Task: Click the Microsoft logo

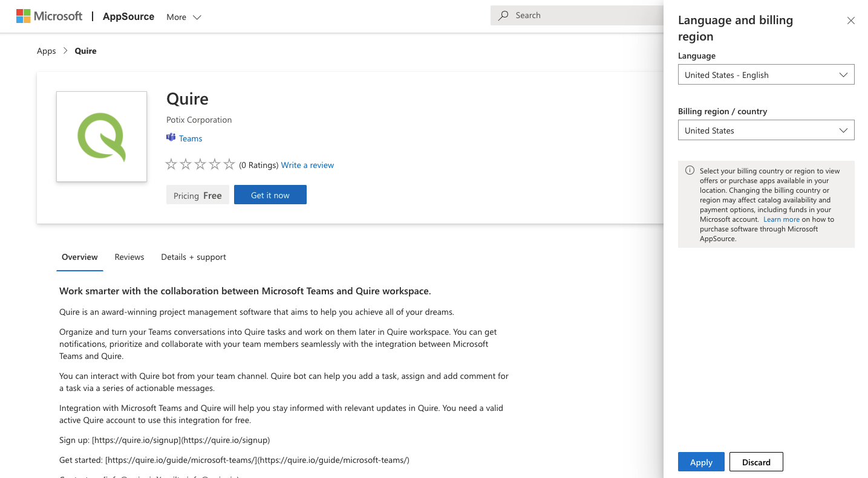Action: pos(49,16)
